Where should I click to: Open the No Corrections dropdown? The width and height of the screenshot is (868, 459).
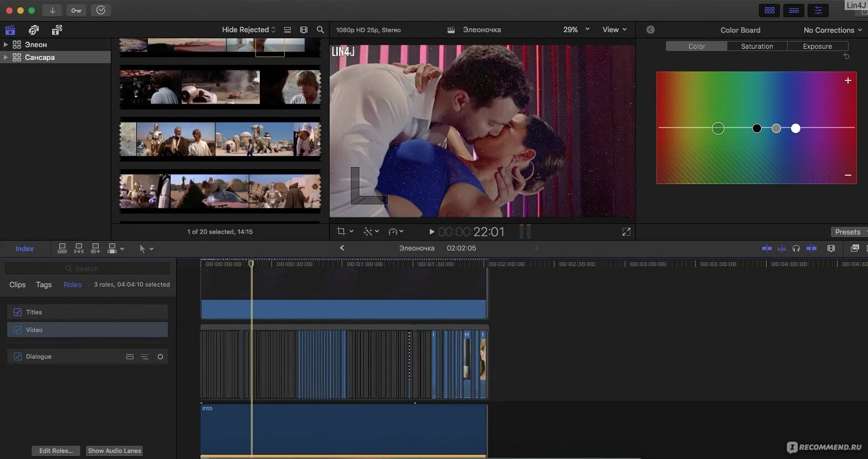(x=833, y=30)
